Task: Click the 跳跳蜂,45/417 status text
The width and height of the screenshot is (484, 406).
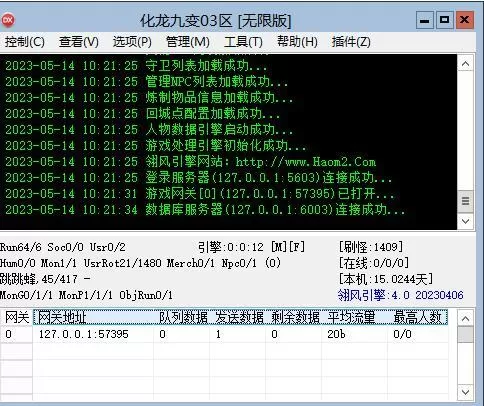Action: [45, 279]
